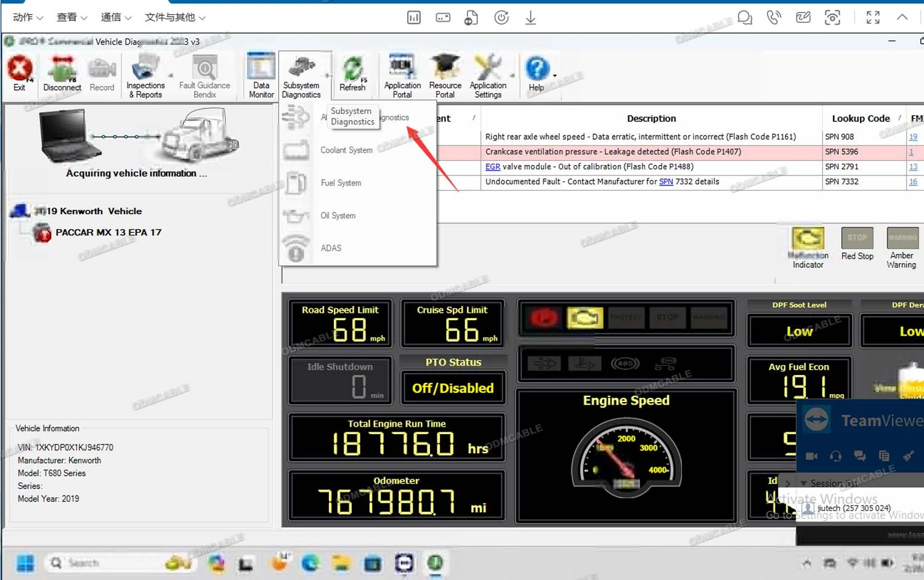Click the Malfunction Indicator lamp icon

[808, 238]
